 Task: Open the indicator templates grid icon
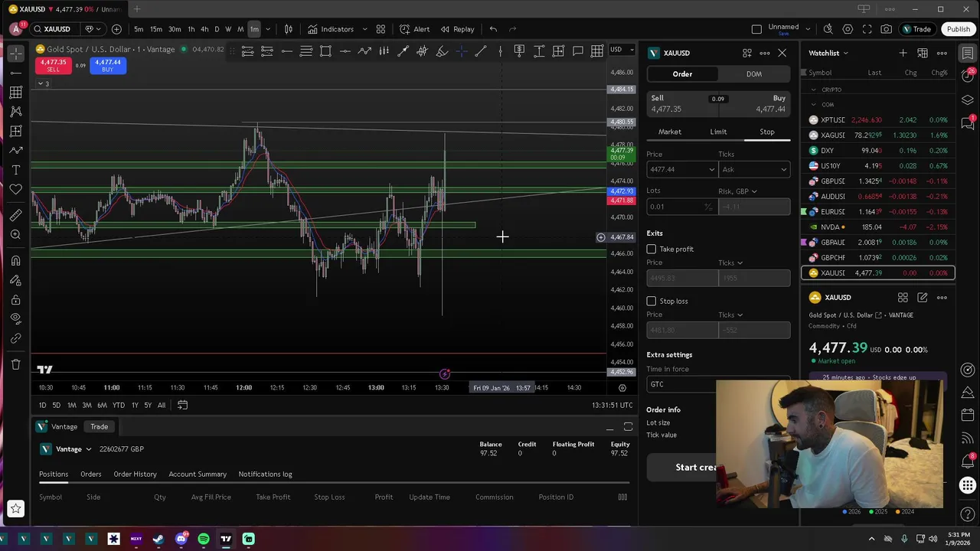pyautogui.click(x=381, y=29)
